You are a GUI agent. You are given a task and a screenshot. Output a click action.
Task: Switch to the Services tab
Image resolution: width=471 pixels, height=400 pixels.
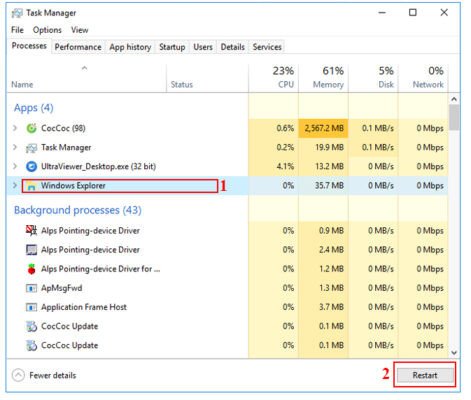tap(267, 47)
